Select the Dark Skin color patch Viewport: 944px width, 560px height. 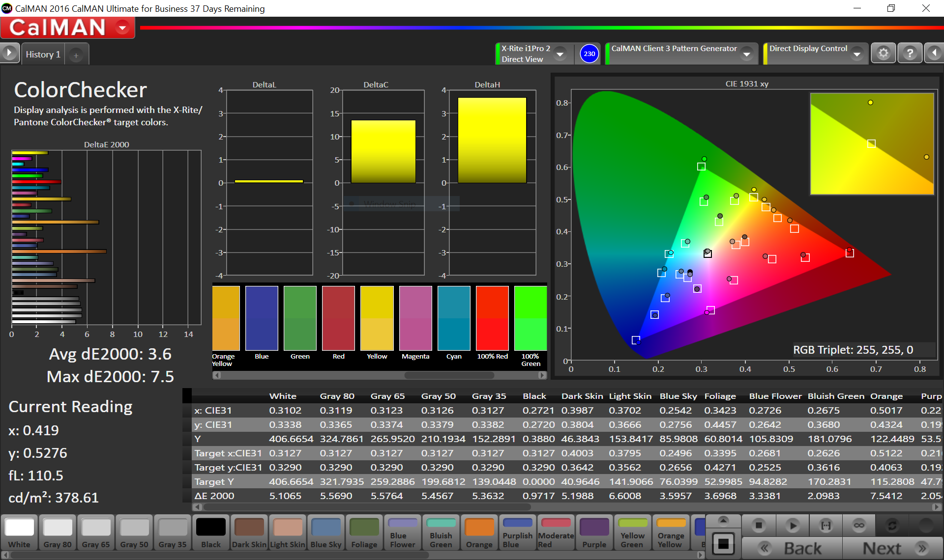click(249, 532)
